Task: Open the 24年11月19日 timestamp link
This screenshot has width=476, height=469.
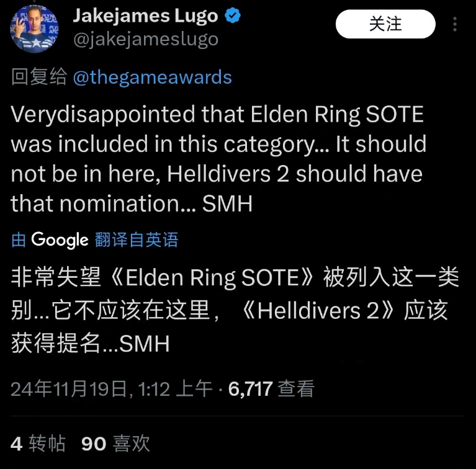Action: pos(70,388)
